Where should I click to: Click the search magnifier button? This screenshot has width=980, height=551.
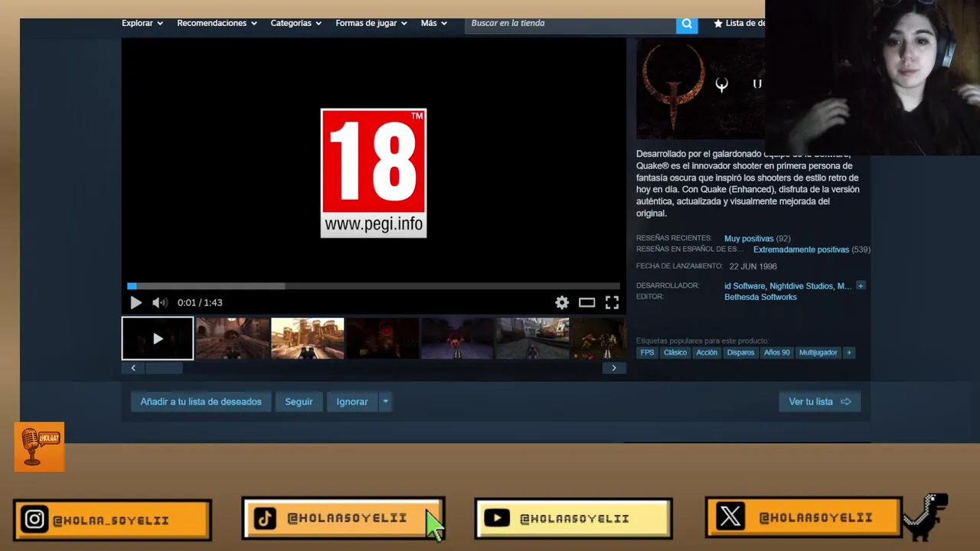687,24
